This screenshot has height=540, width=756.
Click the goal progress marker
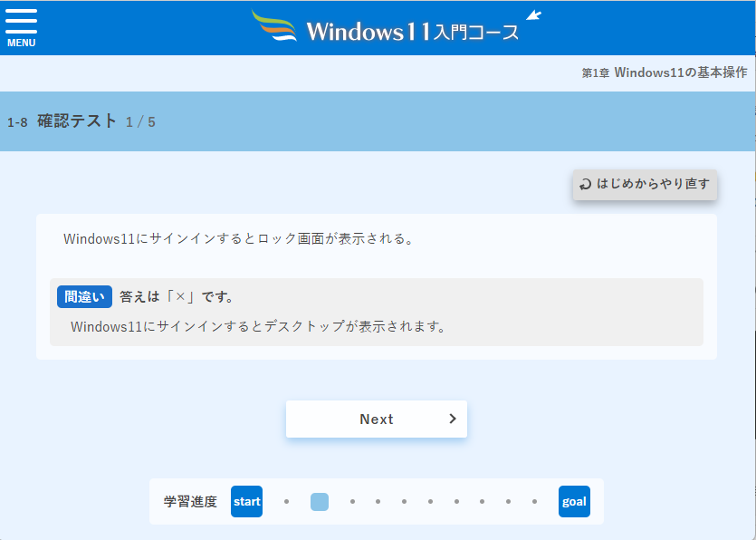coord(574,501)
